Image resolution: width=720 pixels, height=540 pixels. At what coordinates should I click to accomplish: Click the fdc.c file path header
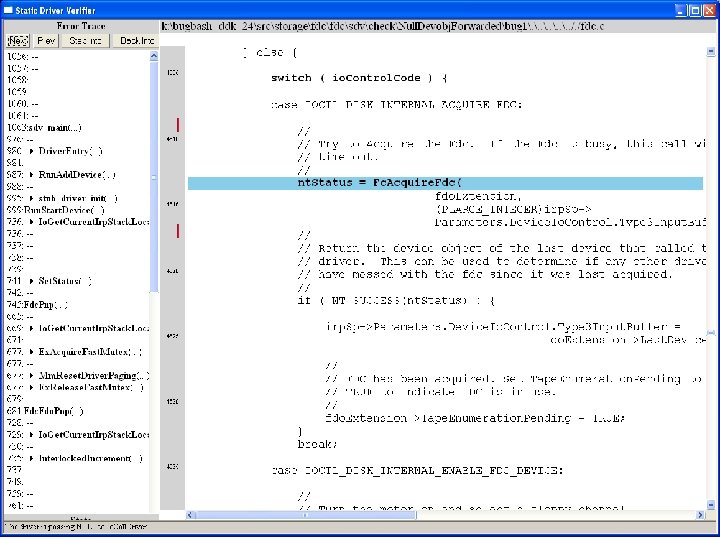[382, 26]
